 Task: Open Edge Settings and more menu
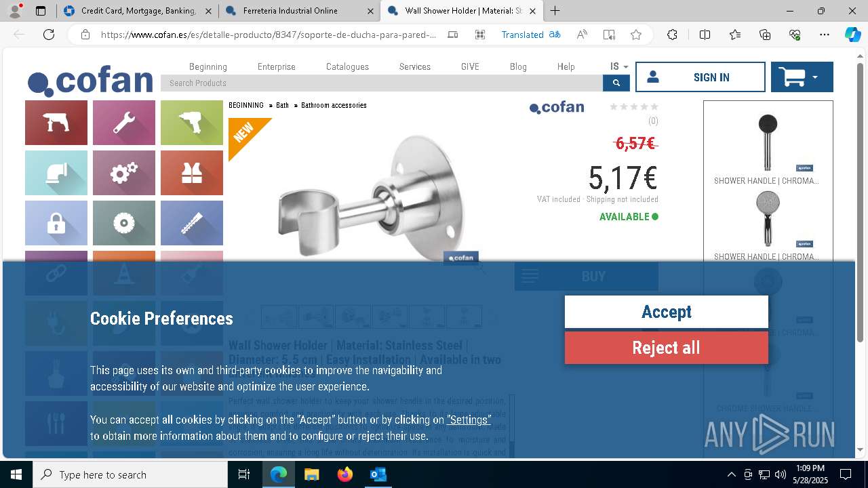825,35
